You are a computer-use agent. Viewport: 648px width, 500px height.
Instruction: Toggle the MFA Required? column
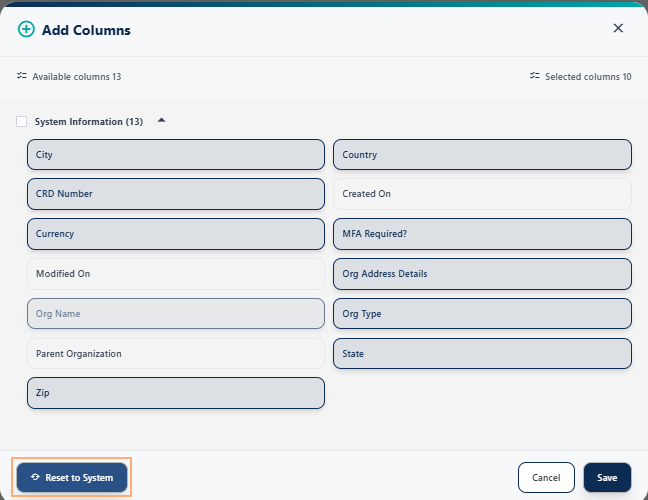click(482, 234)
